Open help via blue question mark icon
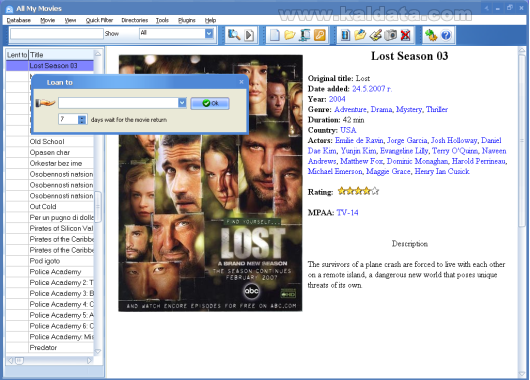530x380 pixels. tap(446, 35)
